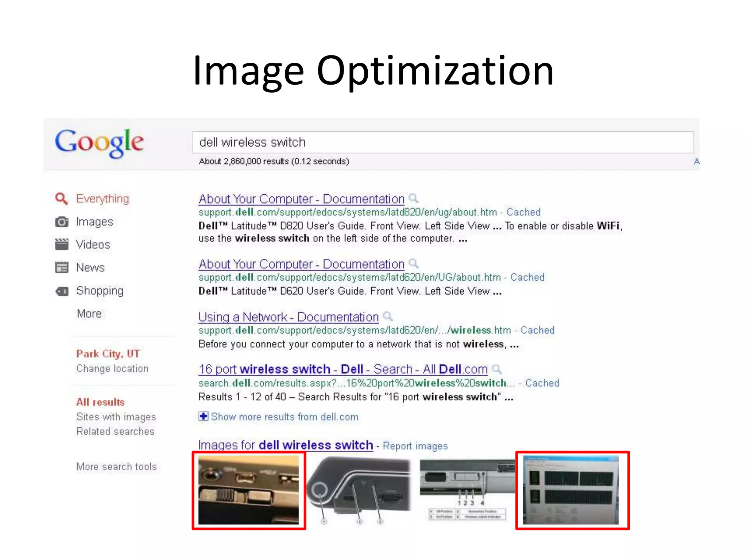Click preview magnifier beside 16 port result
747x560 pixels.
497,369
